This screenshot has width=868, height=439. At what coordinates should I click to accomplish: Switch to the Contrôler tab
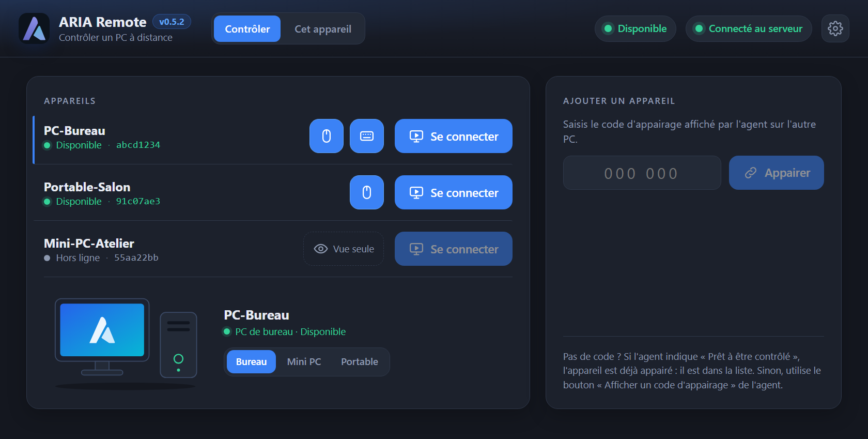point(247,29)
